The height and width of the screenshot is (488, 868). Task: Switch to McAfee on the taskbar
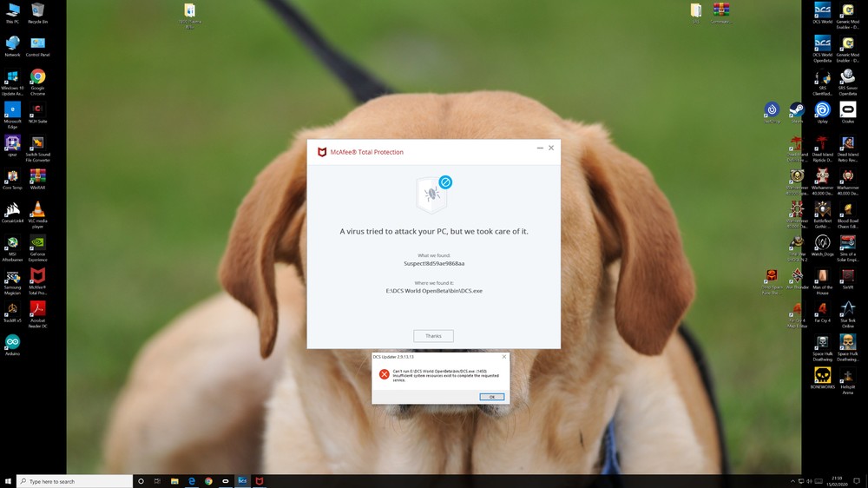pyautogui.click(x=259, y=481)
